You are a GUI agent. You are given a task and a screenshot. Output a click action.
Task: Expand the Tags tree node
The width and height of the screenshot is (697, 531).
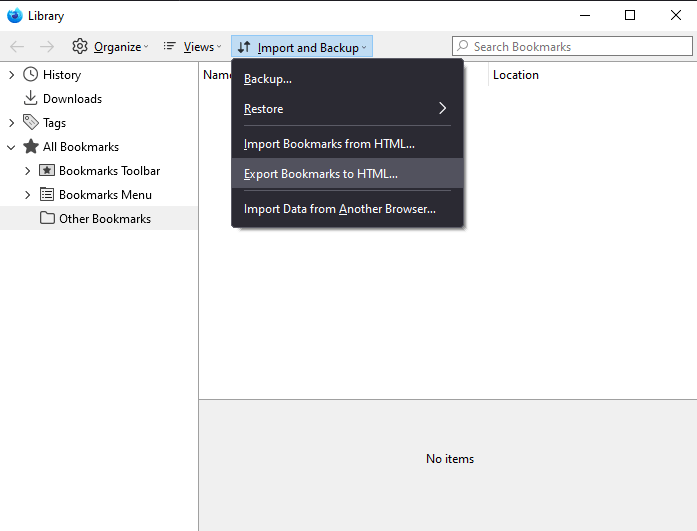[x=12, y=123]
